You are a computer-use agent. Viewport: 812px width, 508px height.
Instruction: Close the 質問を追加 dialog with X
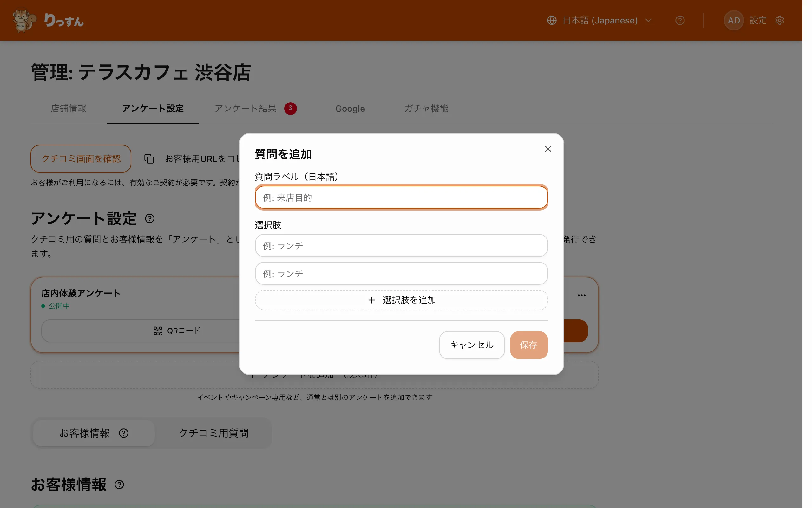click(548, 149)
